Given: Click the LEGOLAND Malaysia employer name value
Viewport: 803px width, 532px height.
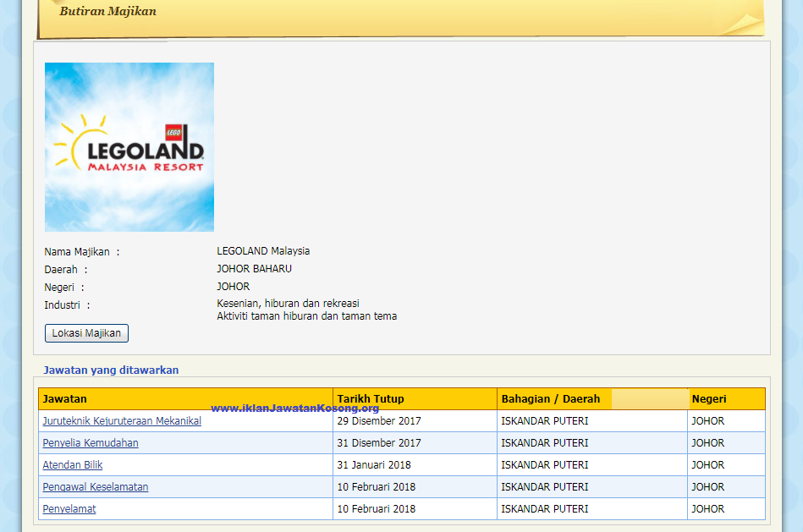Looking at the screenshot, I should (263, 251).
